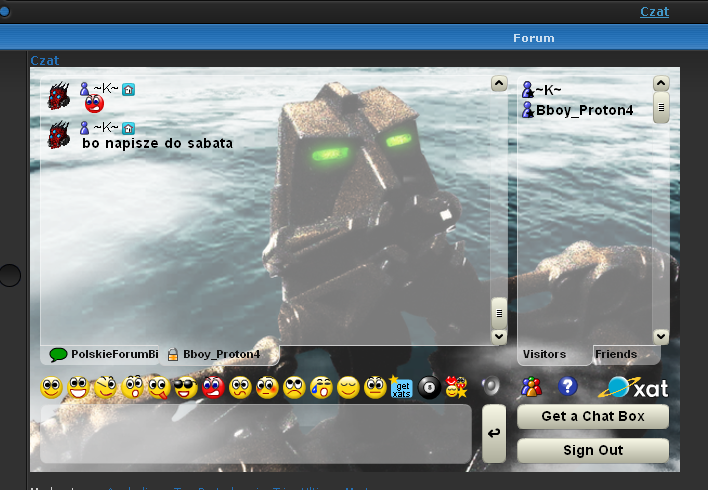Image resolution: width=708 pixels, height=490 pixels.
Task: Click ~K~ name on first message
Action: (x=106, y=88)
